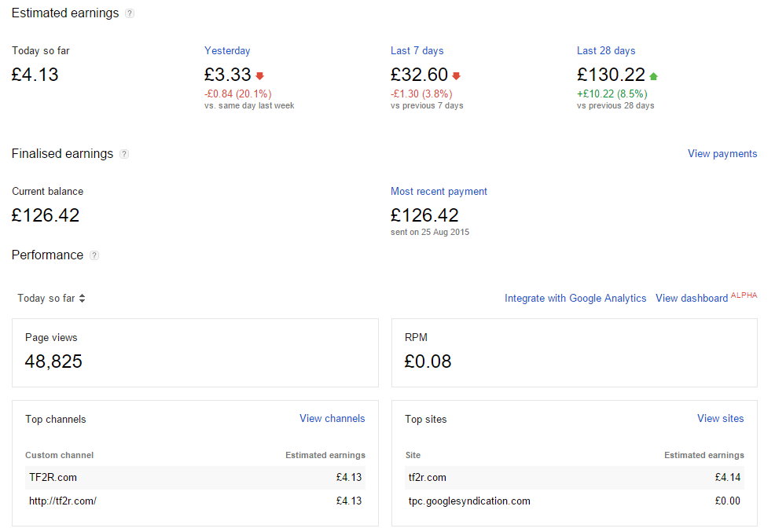Select the http://tf2r.com/ channel row
Screen dimensions: 775x532
195,501
